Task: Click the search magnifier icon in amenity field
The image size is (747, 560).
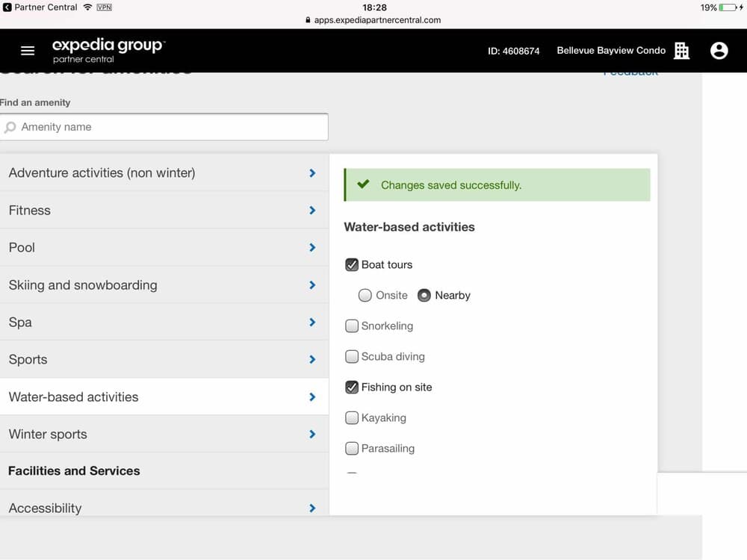Action: (x=10, y=127)
